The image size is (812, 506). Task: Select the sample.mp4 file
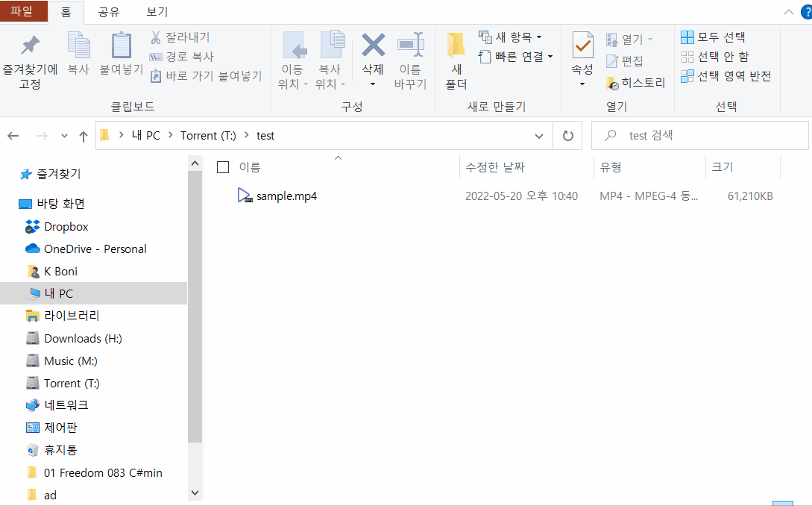pyautogui.click(x=286, y=196)
